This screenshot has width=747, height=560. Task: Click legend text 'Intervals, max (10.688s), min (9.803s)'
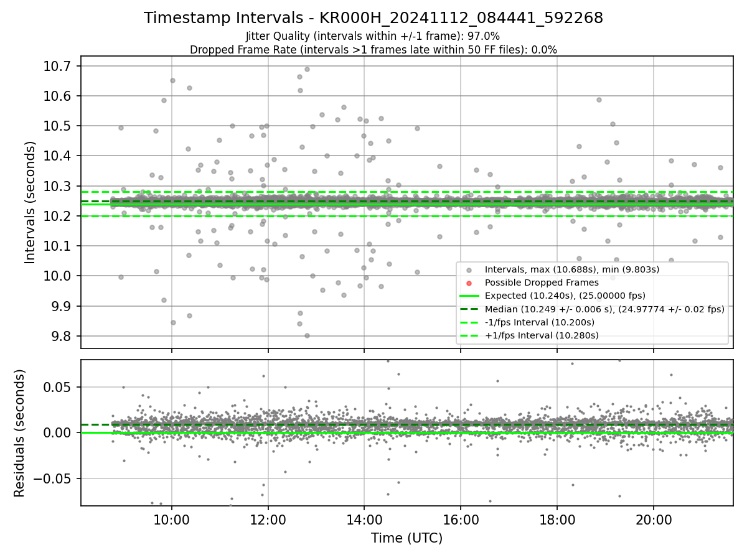coord(572,269)
